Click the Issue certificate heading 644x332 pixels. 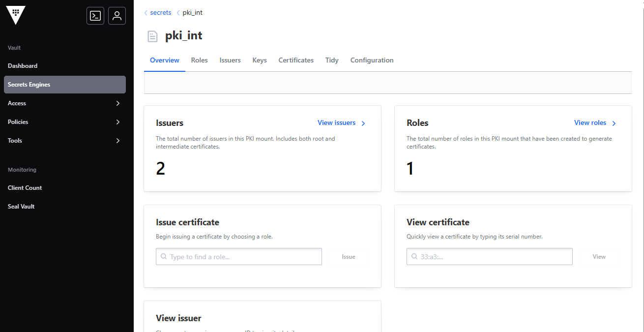coord(188,222)
